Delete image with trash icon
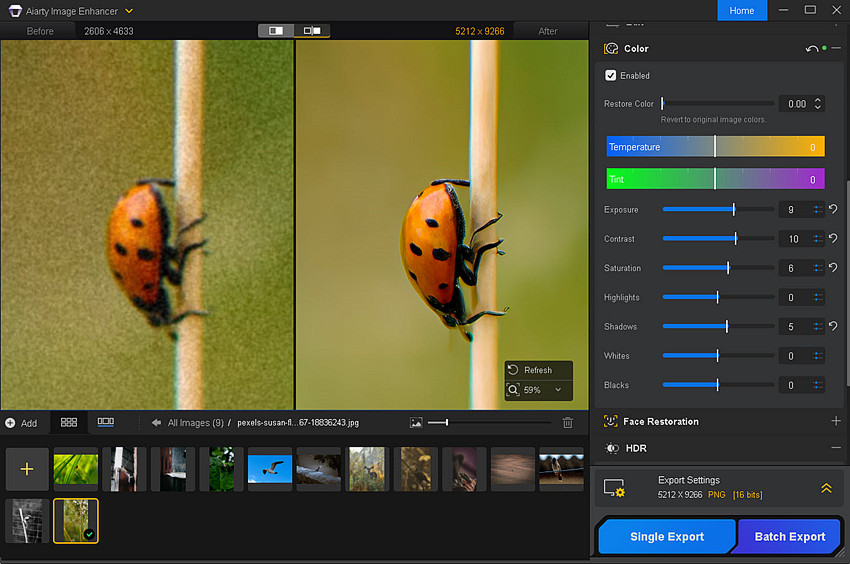850x564 pixels. [568, 422]
